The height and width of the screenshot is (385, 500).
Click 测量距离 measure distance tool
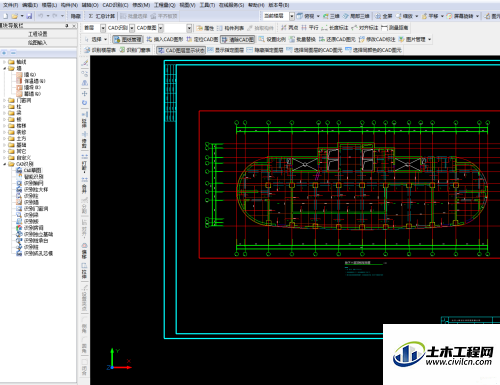click(395, 28)
